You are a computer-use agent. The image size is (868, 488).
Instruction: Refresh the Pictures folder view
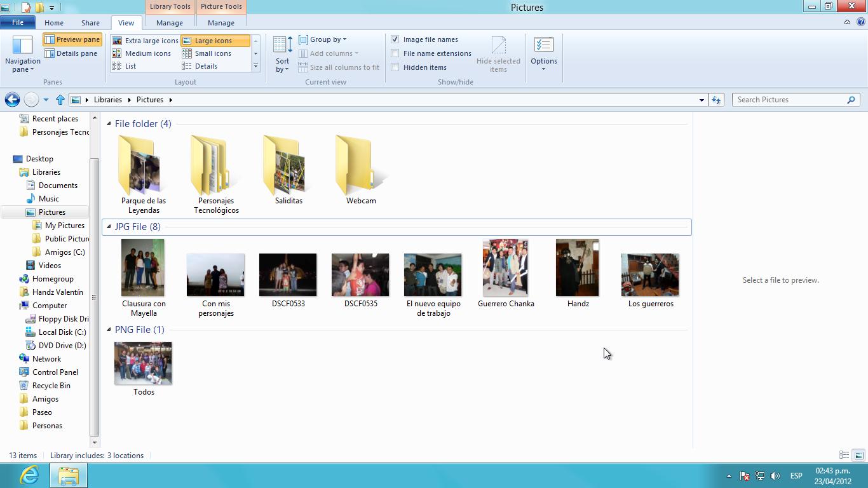click(x=716, y=100)
